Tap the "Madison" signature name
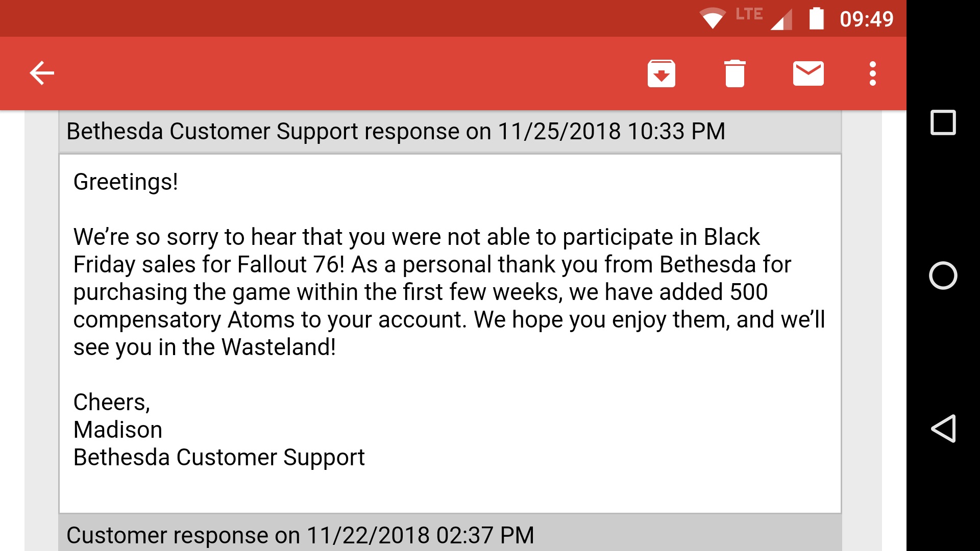This screenshot has width=980, height=551. point(118,430)
